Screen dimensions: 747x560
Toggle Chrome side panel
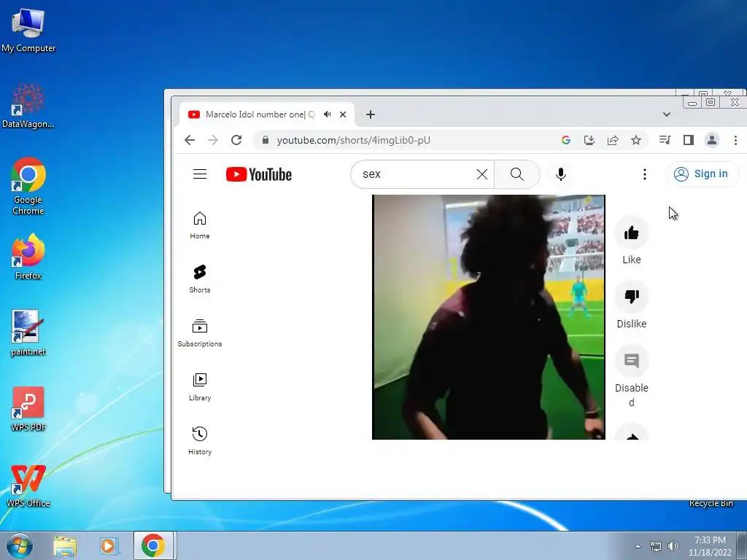tap(689, 140)
